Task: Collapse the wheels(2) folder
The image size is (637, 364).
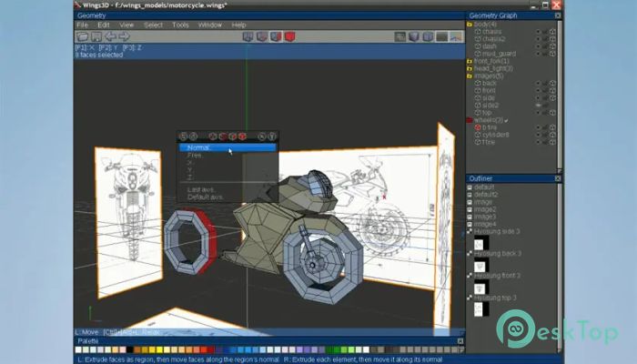Action: [x=470, y=120]
